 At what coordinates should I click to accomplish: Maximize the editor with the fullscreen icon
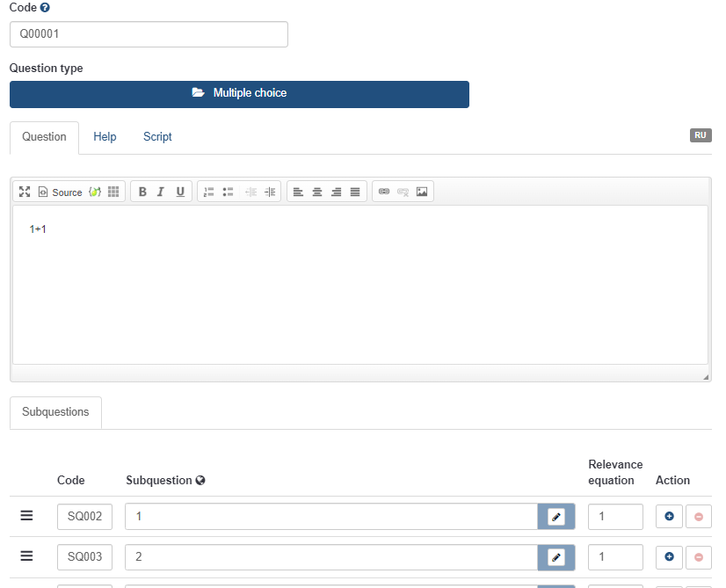tap(25, 192)
